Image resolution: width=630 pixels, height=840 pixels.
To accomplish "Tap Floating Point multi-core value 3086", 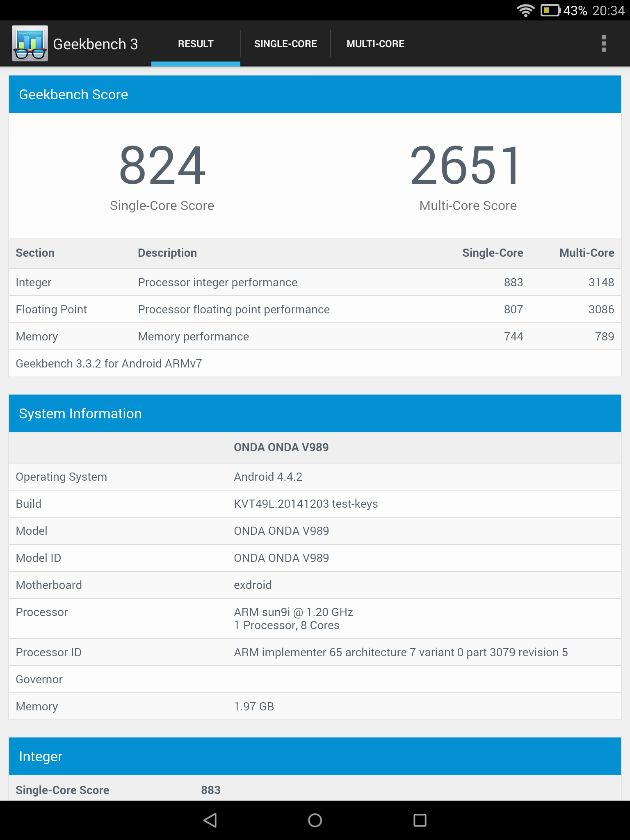I will pos(601,309).
